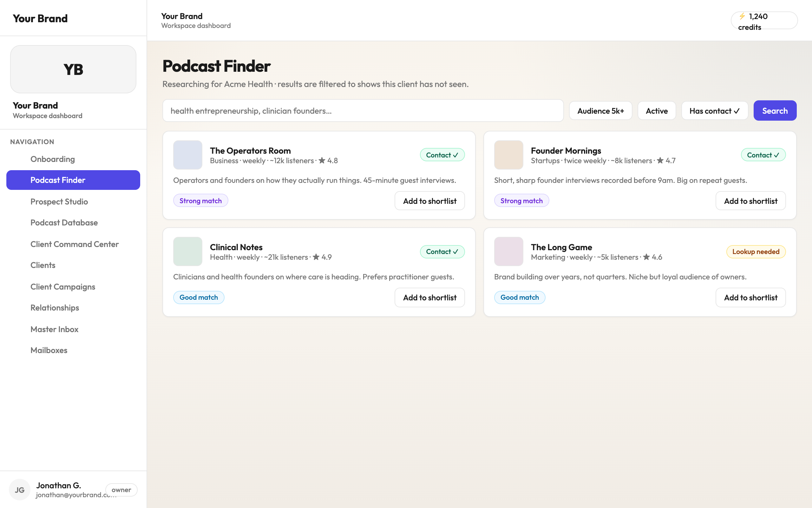
Task: Open Clinical Notes podcast artwork
Action: pos(187,251)
